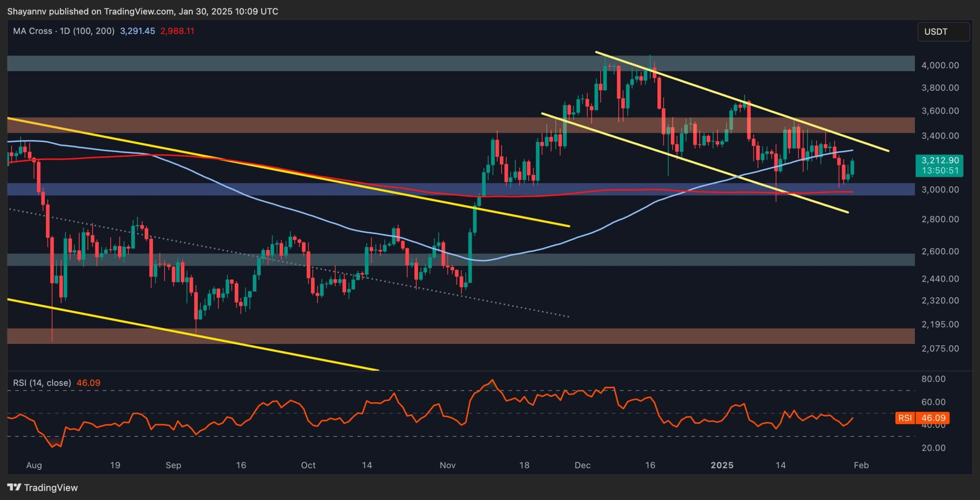Open TradingView.com from the attribution text
The width and height of the screenshot is (980, 500).
click(138, 11)
